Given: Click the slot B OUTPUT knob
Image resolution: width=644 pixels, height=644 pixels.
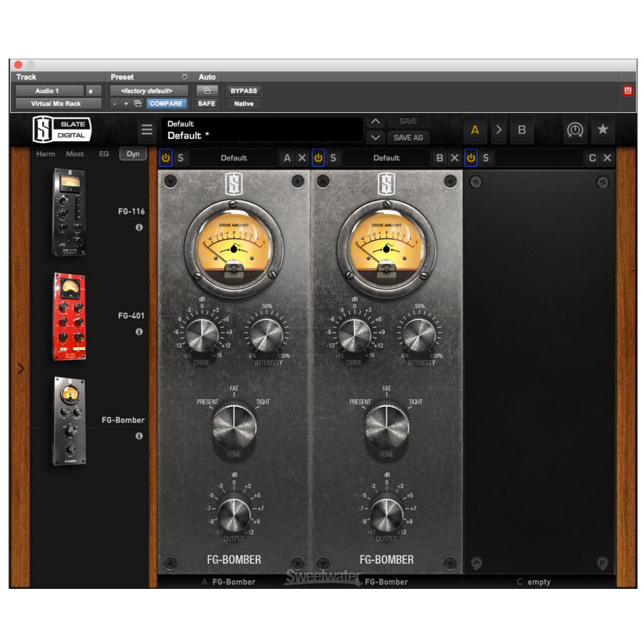Looking at the screenshot, I should [386, 514].
